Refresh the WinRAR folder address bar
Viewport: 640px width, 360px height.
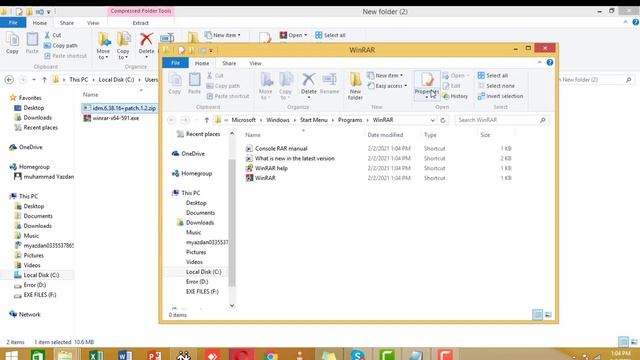[x=443, y=120]
